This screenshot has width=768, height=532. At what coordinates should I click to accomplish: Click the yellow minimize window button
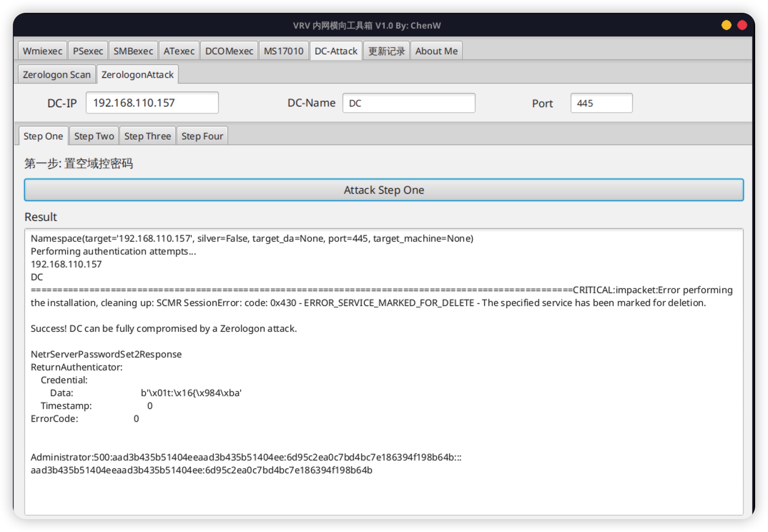726,25
